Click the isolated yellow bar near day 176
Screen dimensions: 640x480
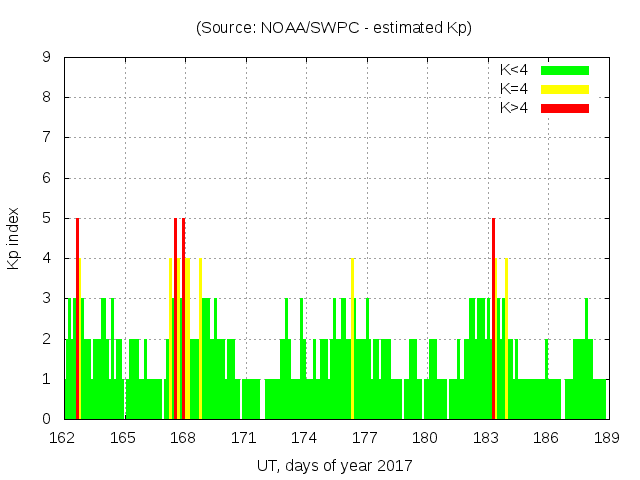(352, 340)
